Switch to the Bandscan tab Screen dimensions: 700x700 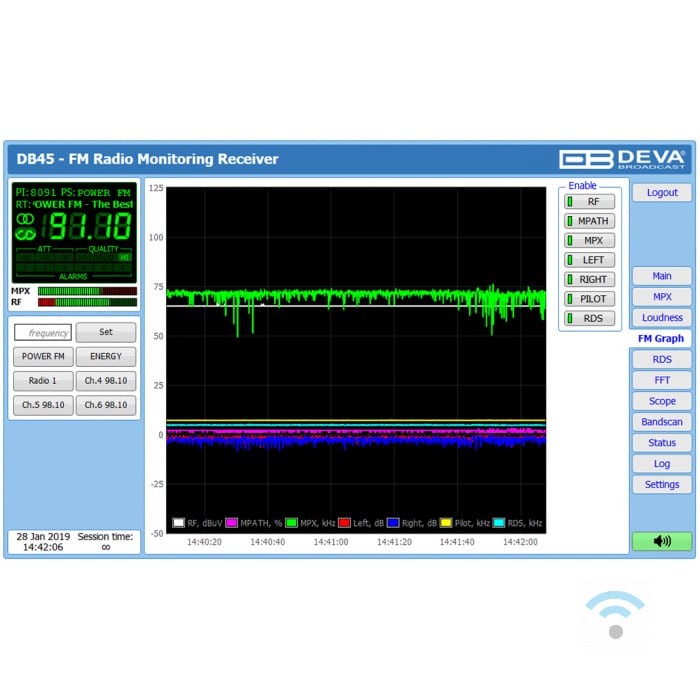tap(661, 422)
